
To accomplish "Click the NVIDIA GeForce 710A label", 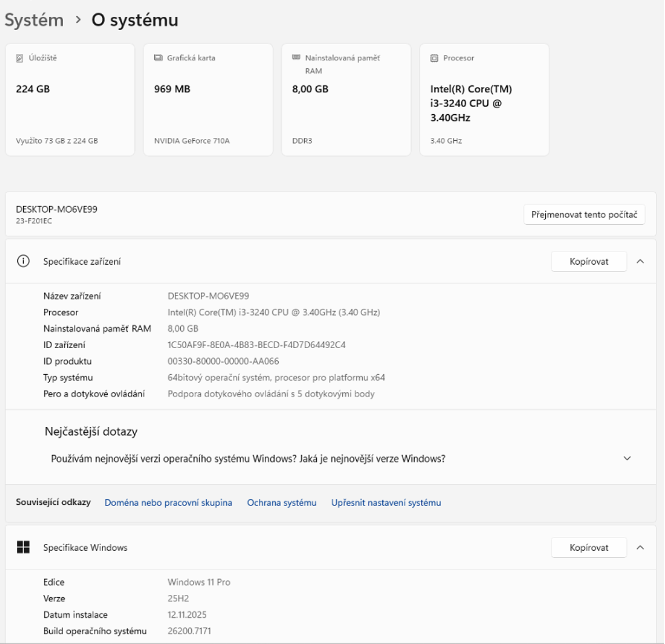I will tap(192, 141).
